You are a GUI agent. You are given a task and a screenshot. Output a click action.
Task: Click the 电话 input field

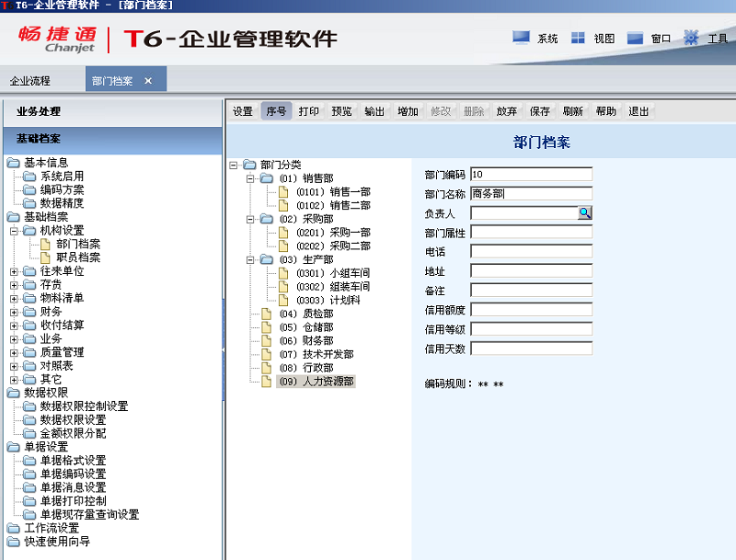pos(532,251)
